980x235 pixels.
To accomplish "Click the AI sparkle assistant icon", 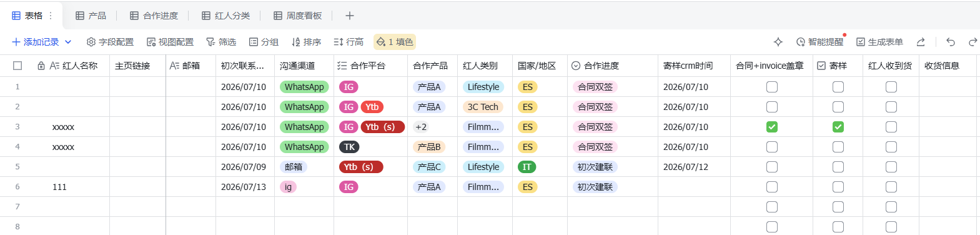I will [778, 42].
